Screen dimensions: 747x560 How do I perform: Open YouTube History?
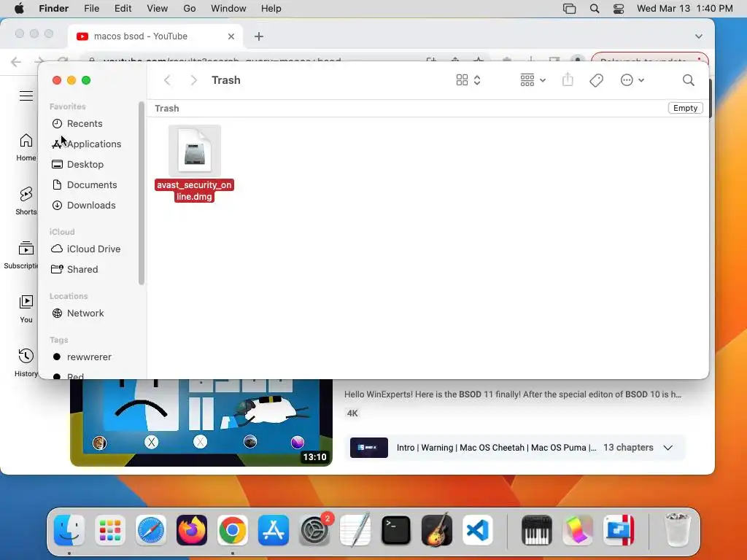click(26, 363)
